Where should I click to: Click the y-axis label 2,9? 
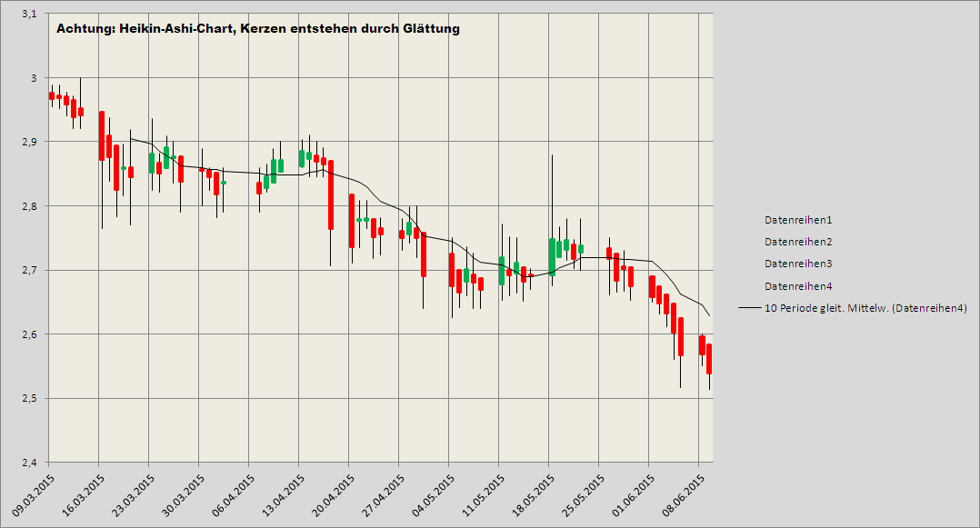tap(29, 142)
